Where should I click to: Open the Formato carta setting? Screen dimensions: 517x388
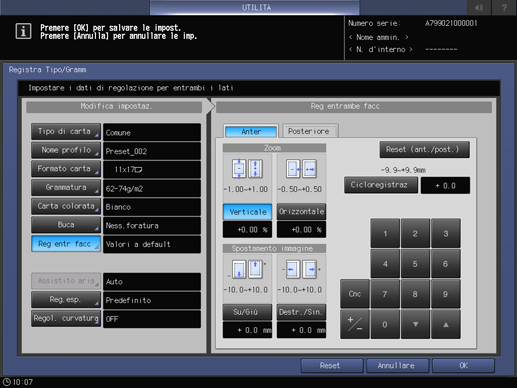(66, 169)
